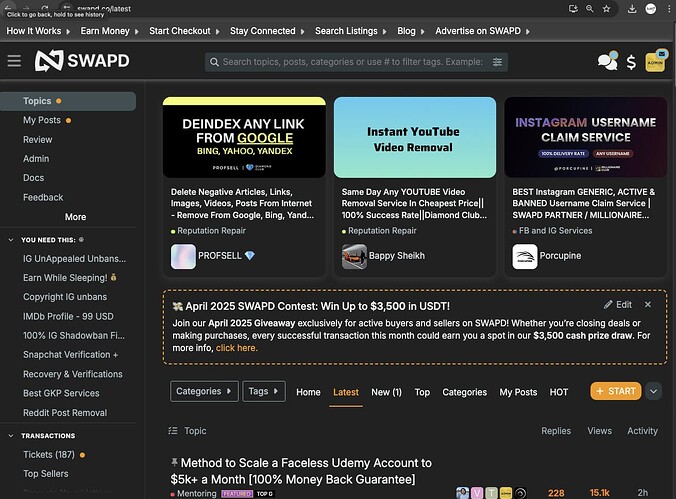Expand How It Works menu
676x499 pixels.
(x=38, y=31)
